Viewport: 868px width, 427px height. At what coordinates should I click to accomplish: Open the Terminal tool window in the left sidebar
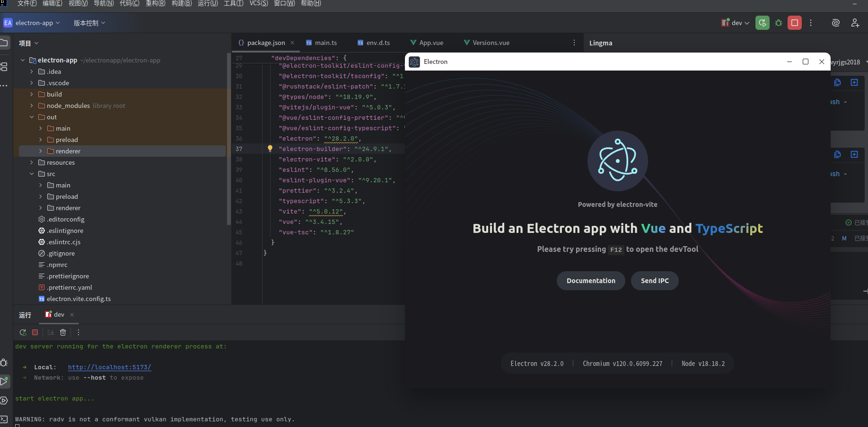(x=4, y=419)
